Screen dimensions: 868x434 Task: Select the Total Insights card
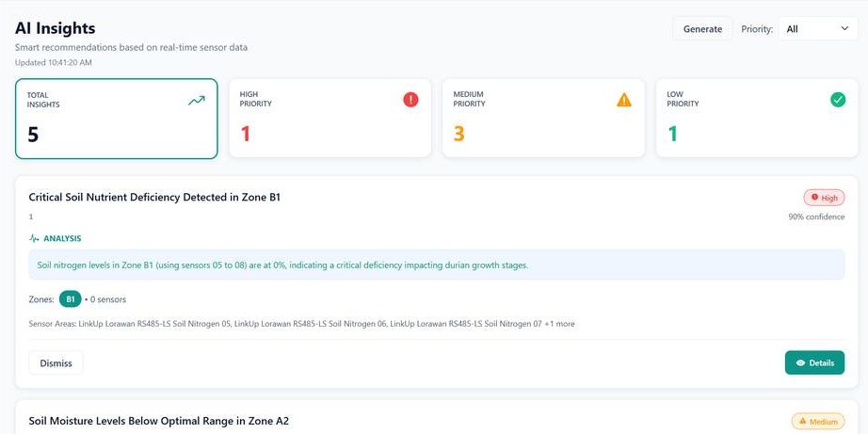(x=116, y=119)
